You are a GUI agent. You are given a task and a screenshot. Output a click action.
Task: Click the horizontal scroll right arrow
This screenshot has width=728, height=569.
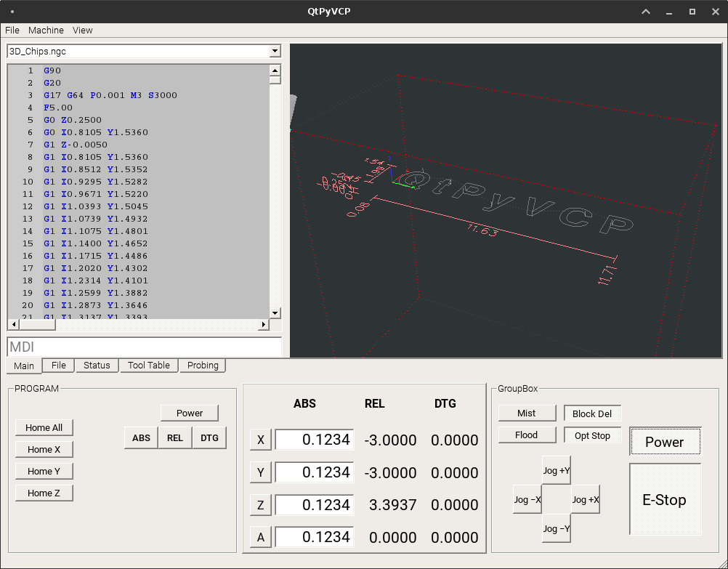click(264, 324)
